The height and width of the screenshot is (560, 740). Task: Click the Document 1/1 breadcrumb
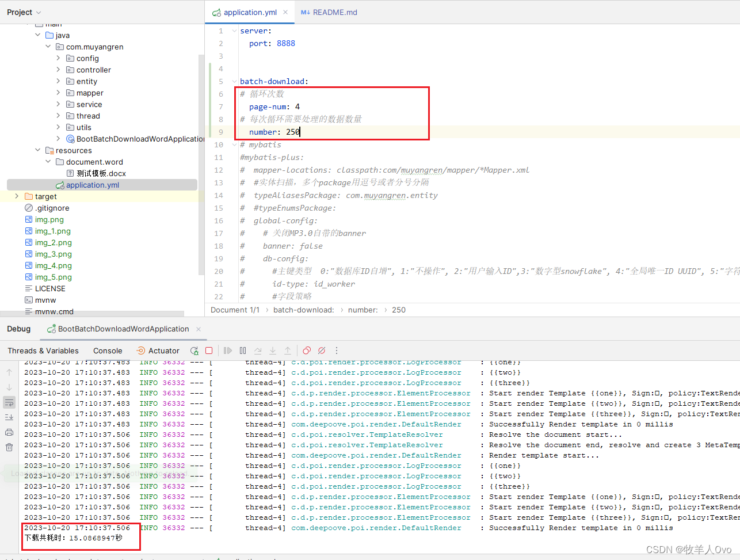coord(235,310)
